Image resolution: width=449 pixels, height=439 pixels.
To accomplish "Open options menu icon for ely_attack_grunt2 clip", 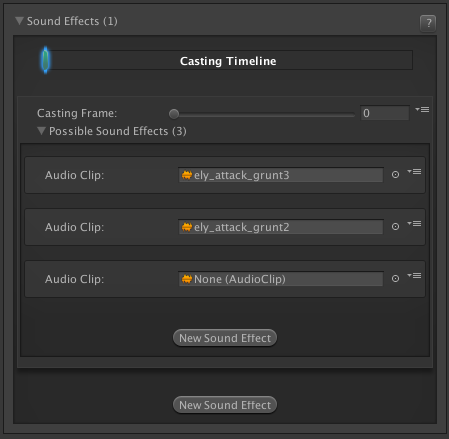I will click(x=414, y=224).
